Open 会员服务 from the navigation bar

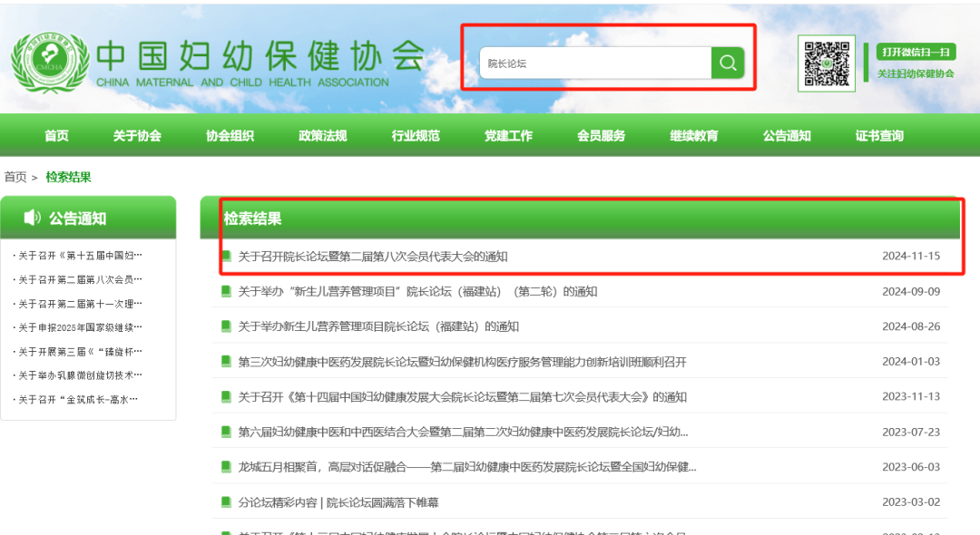point(601,136)
